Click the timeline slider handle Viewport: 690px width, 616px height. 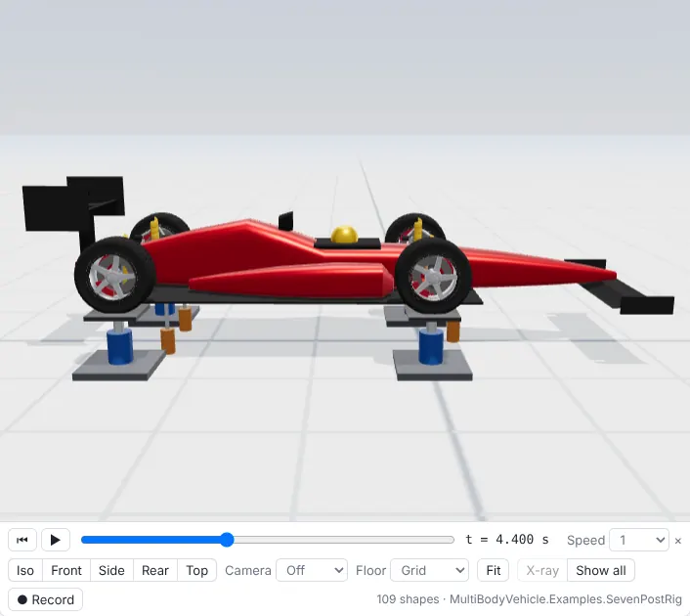click(227, 540)
